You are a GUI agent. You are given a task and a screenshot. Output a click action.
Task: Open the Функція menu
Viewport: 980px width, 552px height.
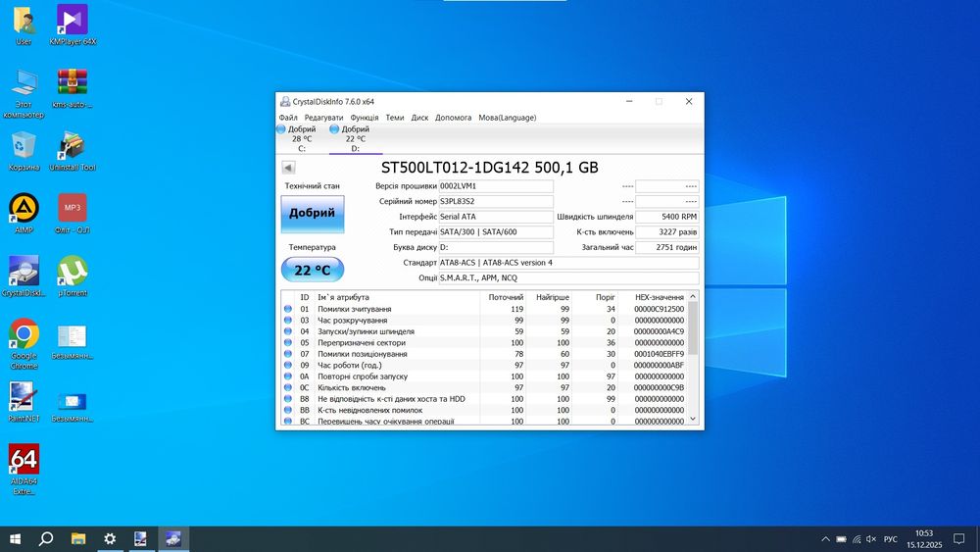pos(365,118)
